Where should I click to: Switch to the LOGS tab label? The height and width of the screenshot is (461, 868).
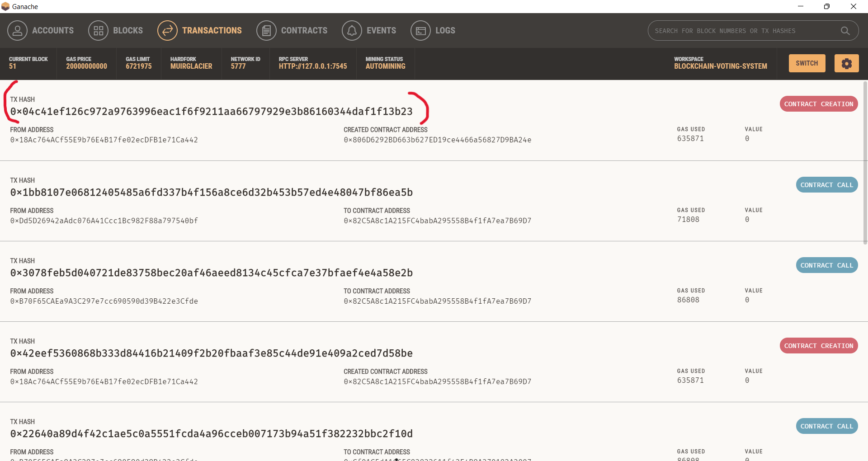click(x=445, y=31)
